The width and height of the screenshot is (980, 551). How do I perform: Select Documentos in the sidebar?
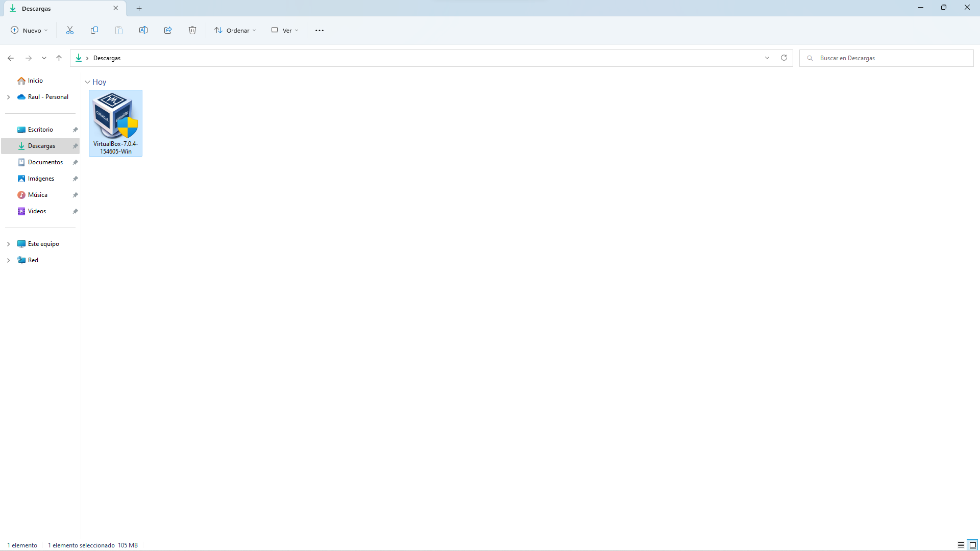click(45, 162)
